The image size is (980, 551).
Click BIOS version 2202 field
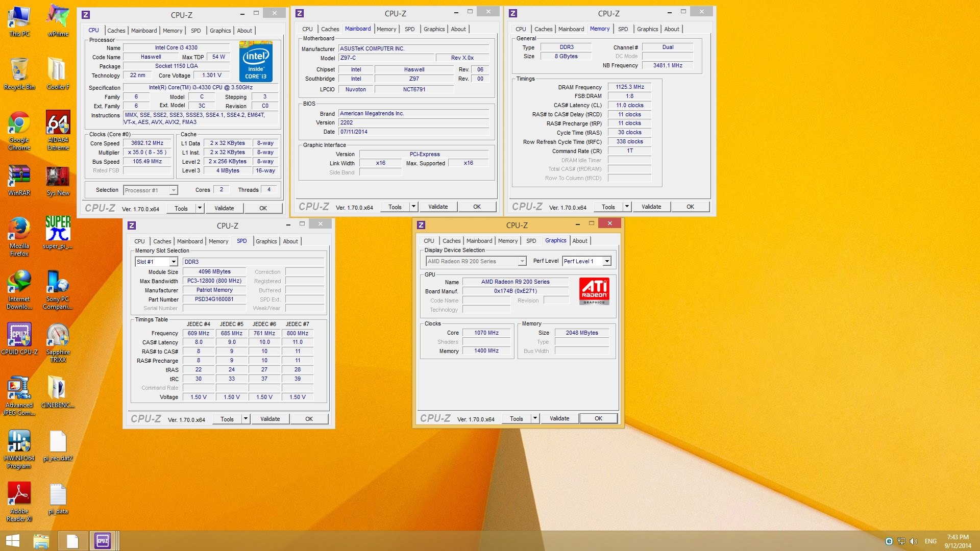(x=413, y=123)
